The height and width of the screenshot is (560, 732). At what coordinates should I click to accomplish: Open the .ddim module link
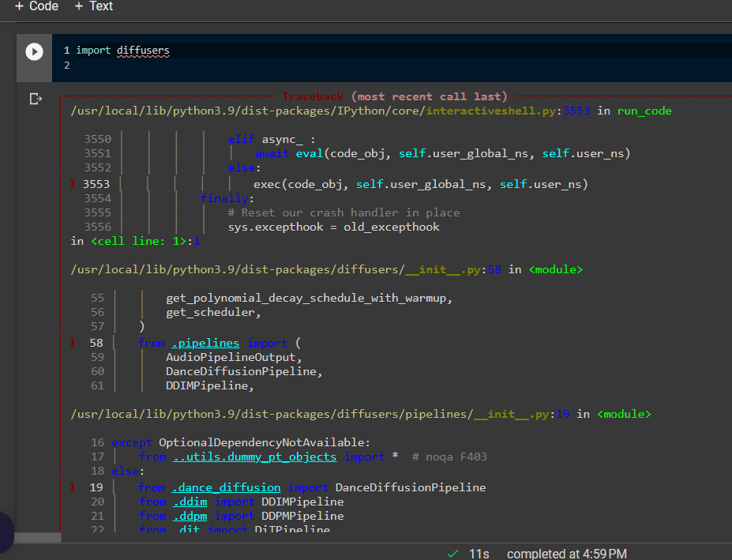pyautogui.click(x=190, y=502)
